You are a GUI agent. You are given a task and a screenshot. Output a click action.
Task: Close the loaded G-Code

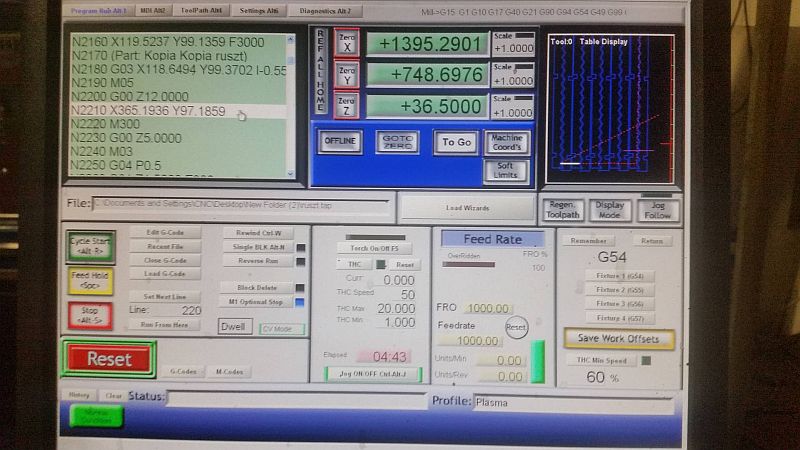tap(165, 260)
